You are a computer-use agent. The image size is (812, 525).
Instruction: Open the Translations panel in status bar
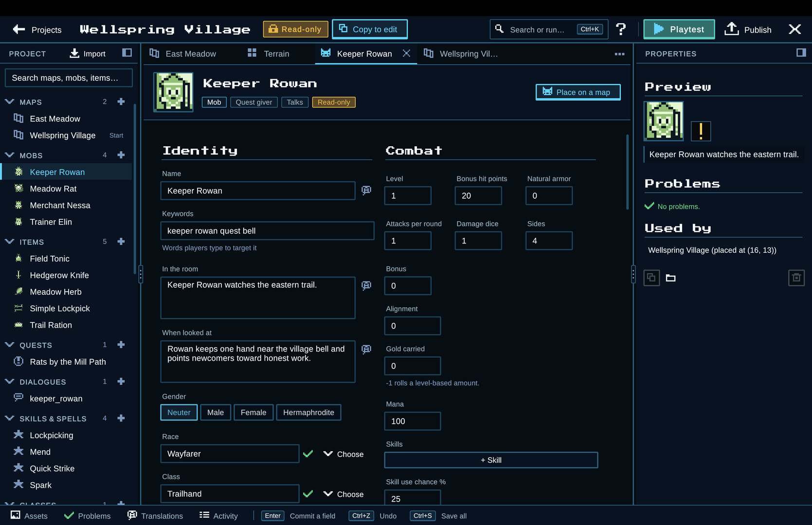(155, 516)
